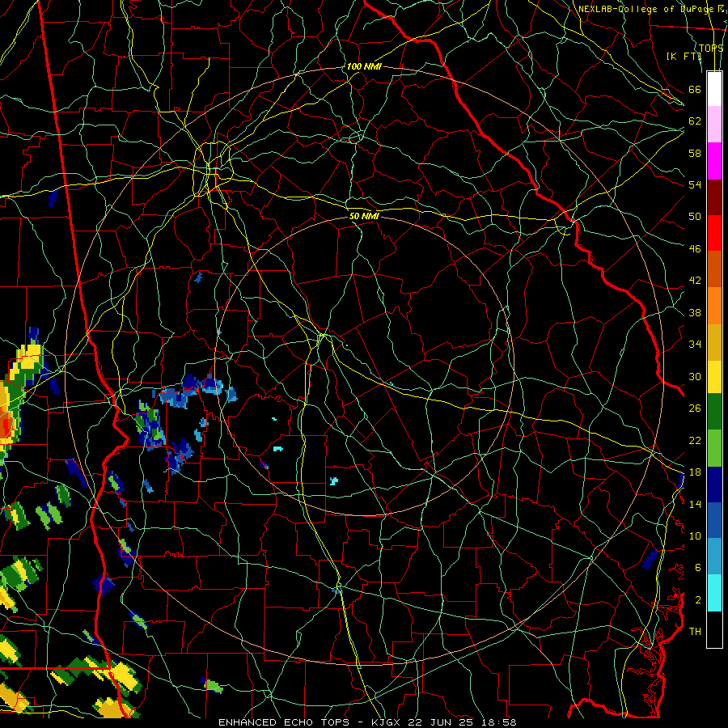
Task: Click the '30' legend value
Action: 695,376
